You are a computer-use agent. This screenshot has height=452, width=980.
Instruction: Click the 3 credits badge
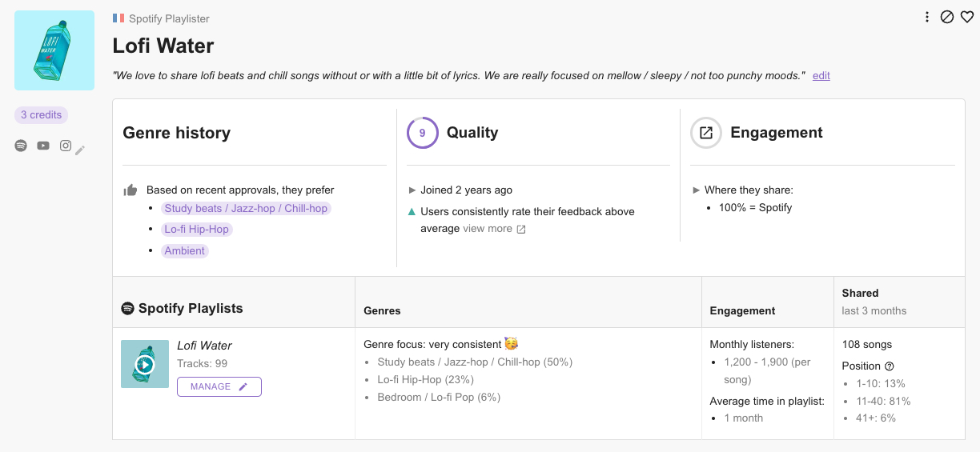click(42, 115)
